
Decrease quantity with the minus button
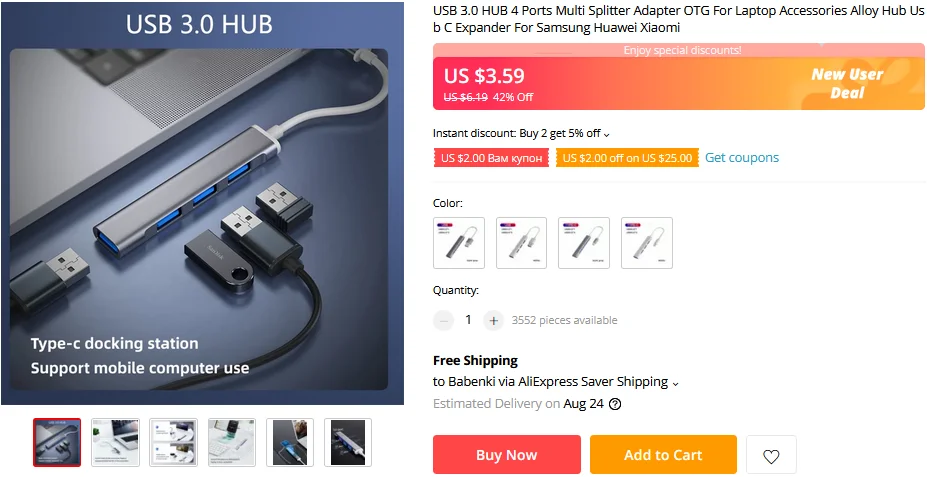pyautogui.click(x=443, y=320)
